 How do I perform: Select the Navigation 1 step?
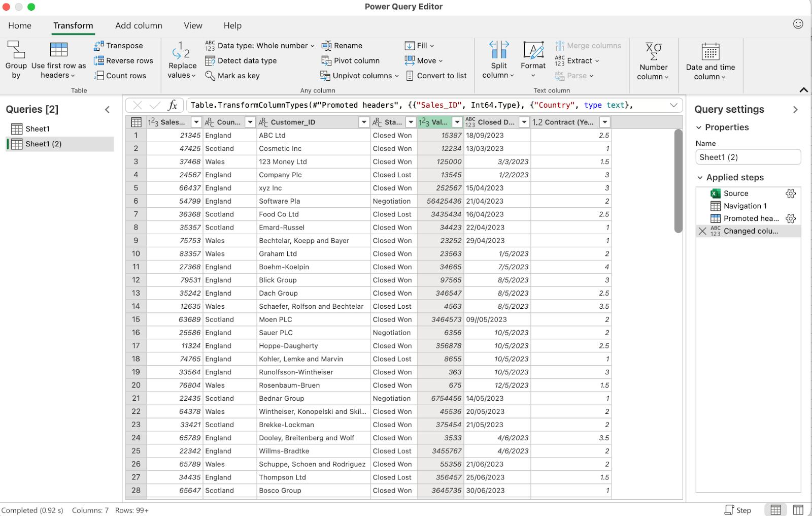coord(748,206)
